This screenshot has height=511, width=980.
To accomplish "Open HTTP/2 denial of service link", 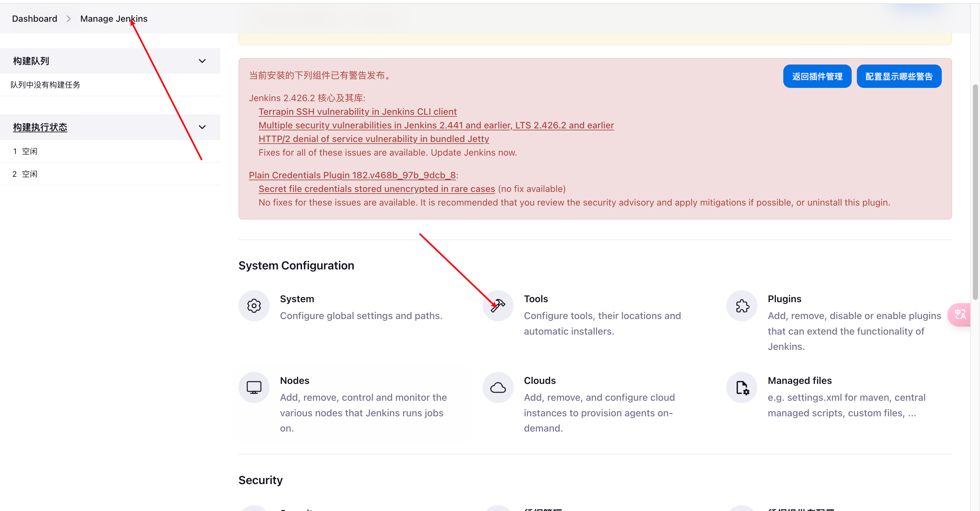I will (374, 139).
